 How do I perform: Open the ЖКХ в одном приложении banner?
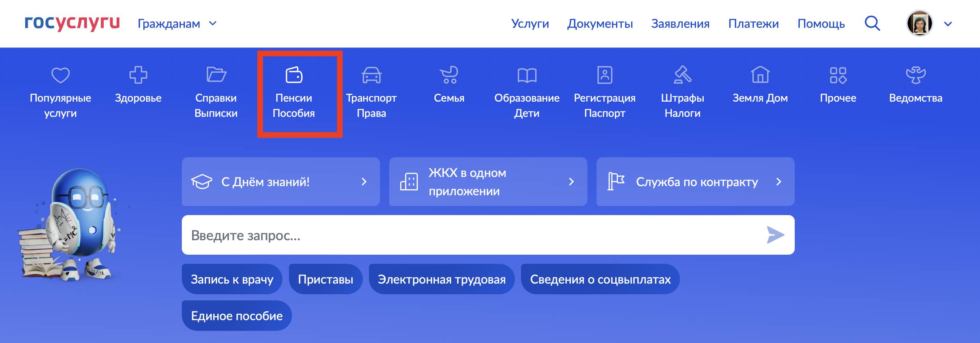[488, 182]
